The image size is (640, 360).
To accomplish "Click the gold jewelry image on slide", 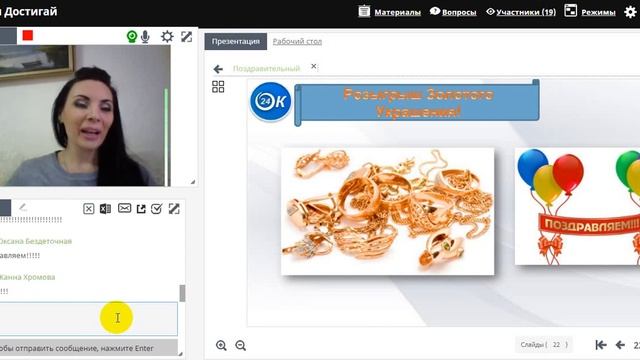I will point(387,211).
